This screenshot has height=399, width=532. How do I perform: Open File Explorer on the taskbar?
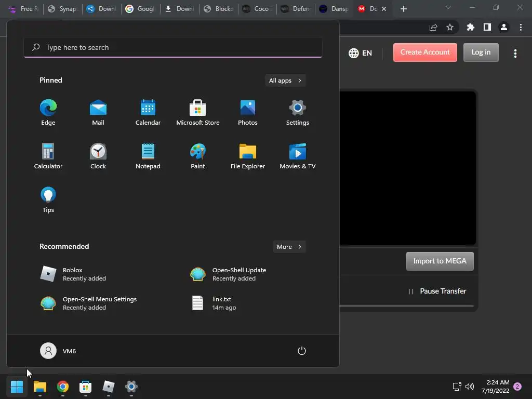[39, 387]
